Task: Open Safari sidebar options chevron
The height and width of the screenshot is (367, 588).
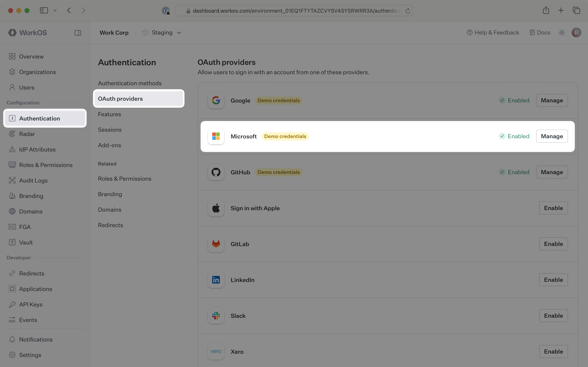Action: 55,10
